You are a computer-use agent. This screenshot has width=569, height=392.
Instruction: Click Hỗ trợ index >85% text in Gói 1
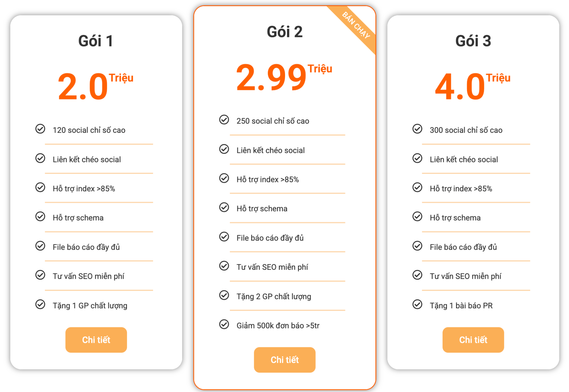click(x=84, y=189)
